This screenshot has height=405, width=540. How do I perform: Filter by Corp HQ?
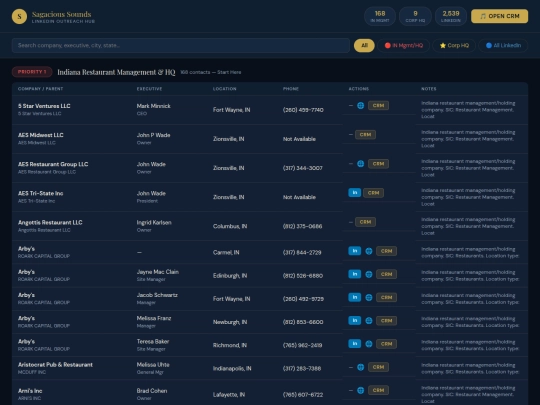(454, 45)
